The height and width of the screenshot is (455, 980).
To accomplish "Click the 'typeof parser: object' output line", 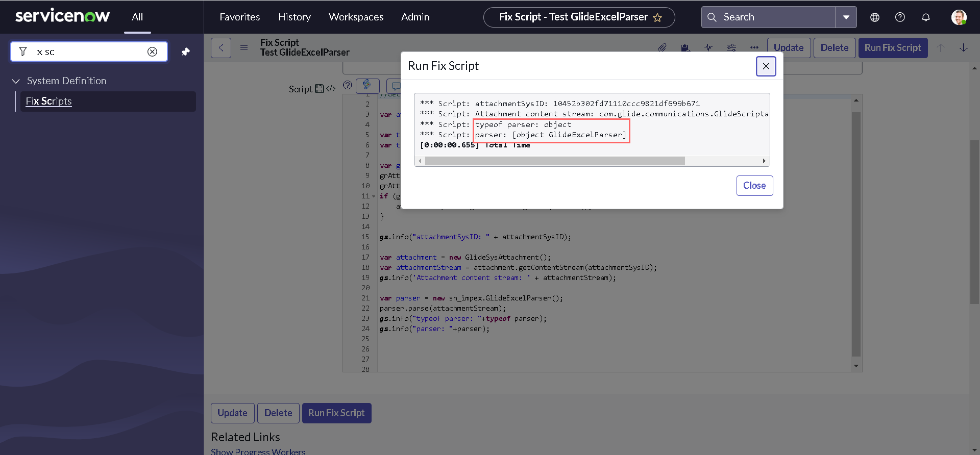I will click(523, 124).
